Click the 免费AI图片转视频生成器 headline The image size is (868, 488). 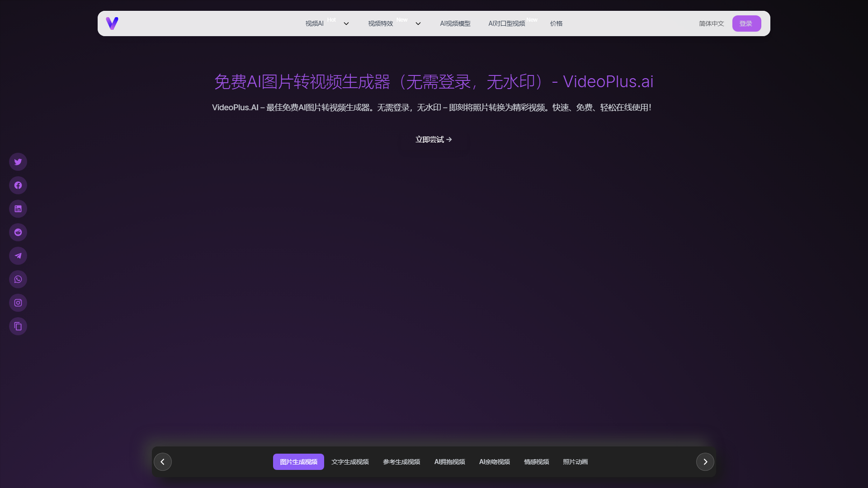pos(434,82)
